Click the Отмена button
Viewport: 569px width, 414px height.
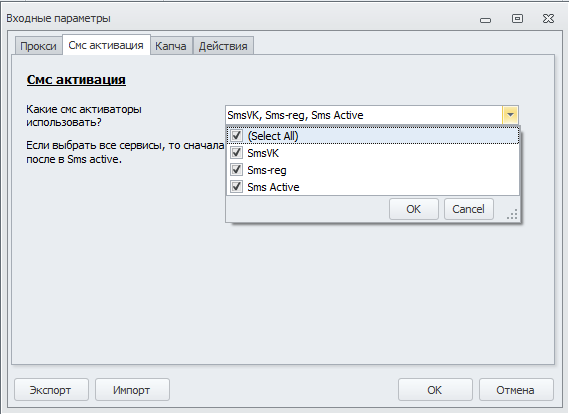tap(516, 390)
